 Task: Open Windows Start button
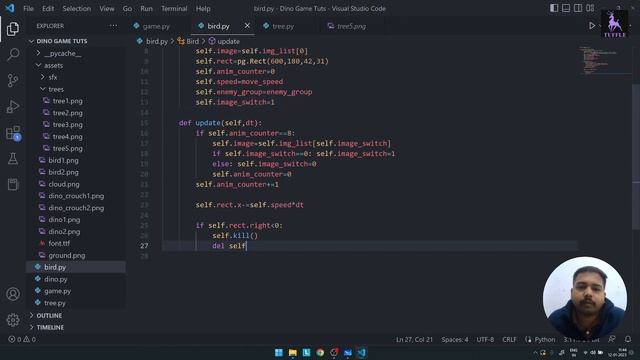pyautogui.click(x=279, y=352)
